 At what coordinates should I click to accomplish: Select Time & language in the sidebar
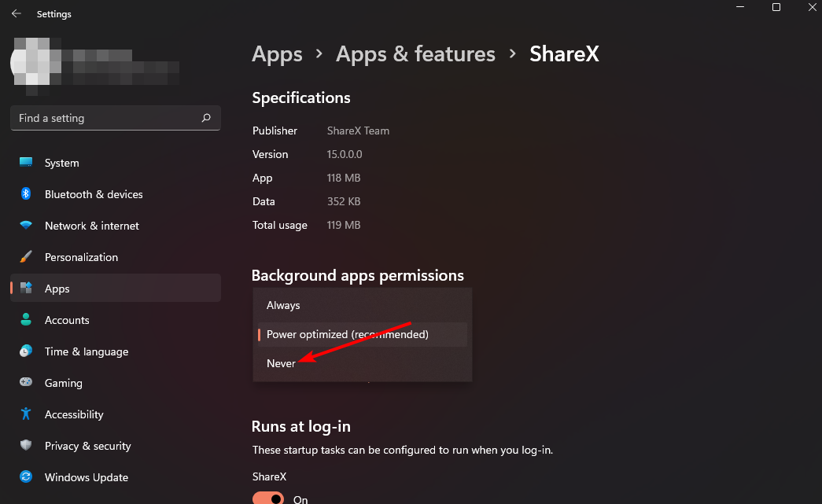tap(87, 351)
